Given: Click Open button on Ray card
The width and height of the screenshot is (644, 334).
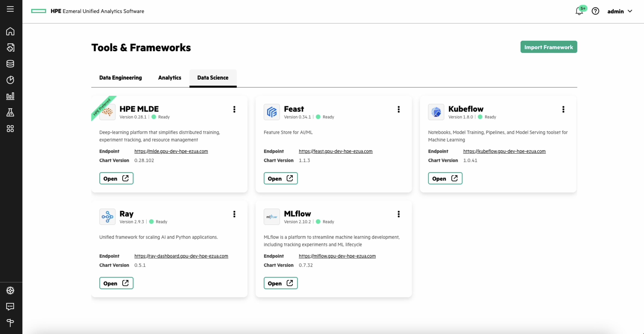Looking at the screenshot, I should [x=116, y=283].
